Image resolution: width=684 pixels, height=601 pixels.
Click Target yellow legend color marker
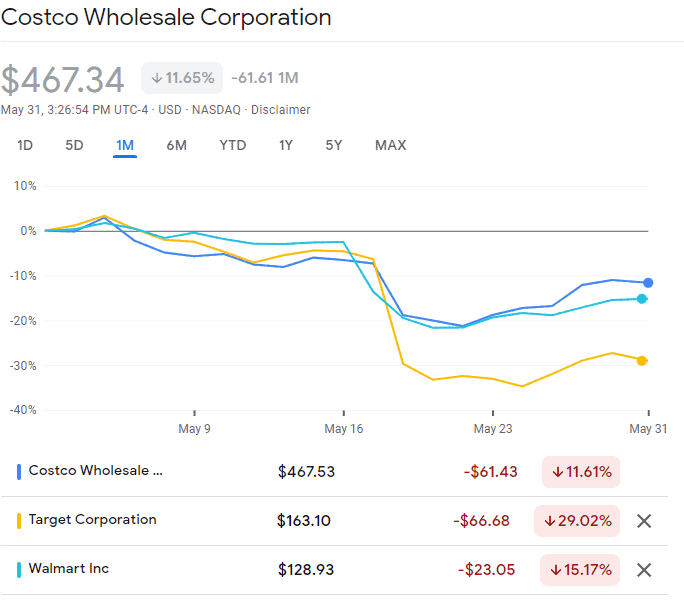(x=19, y=520)
